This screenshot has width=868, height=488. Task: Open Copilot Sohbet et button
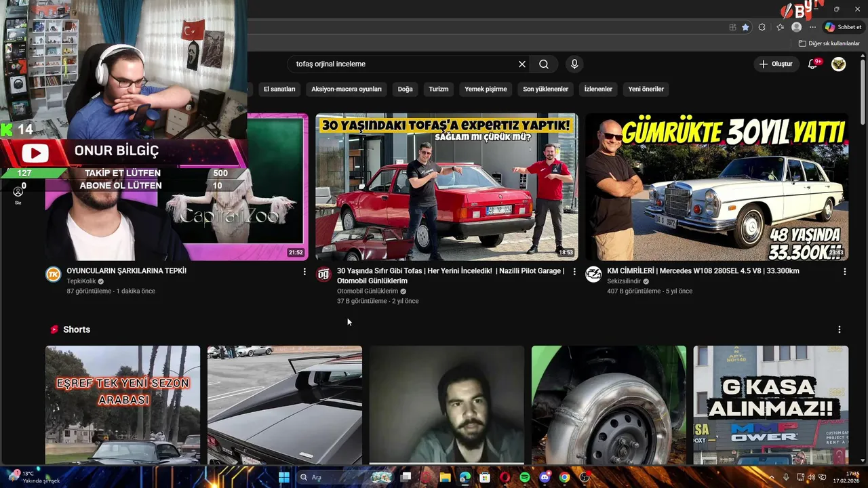(x=843, y=27)
